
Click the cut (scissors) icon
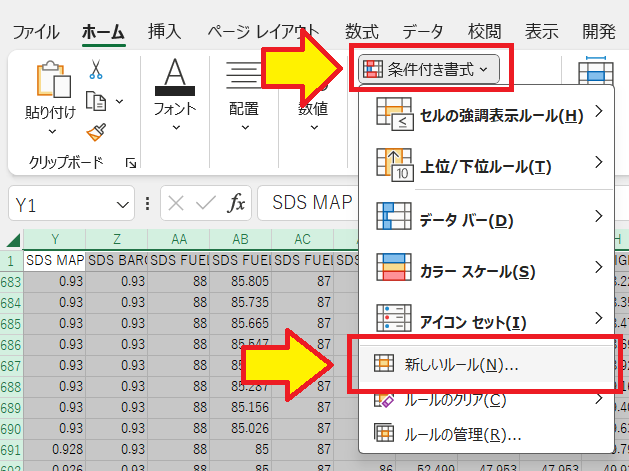point(97,69)
